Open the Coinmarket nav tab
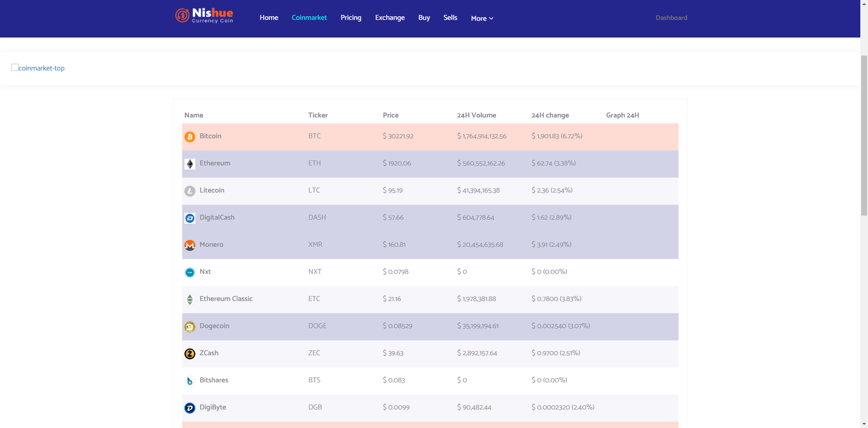 point(309,18)
